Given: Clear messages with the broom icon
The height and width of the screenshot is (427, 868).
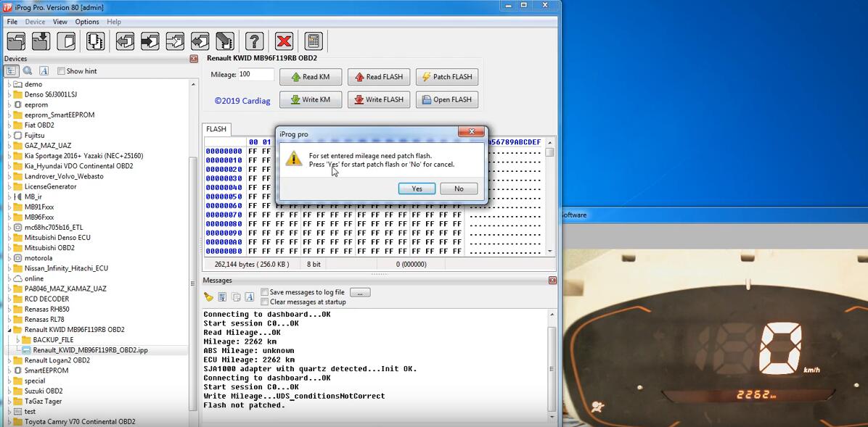Looking at the screenshot, I should (x=209, y=297).
